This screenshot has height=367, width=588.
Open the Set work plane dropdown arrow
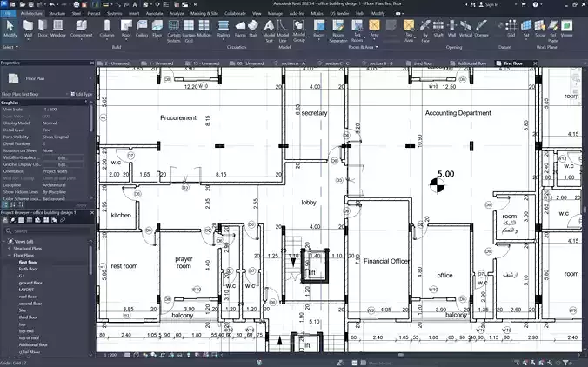coord(526,39)
